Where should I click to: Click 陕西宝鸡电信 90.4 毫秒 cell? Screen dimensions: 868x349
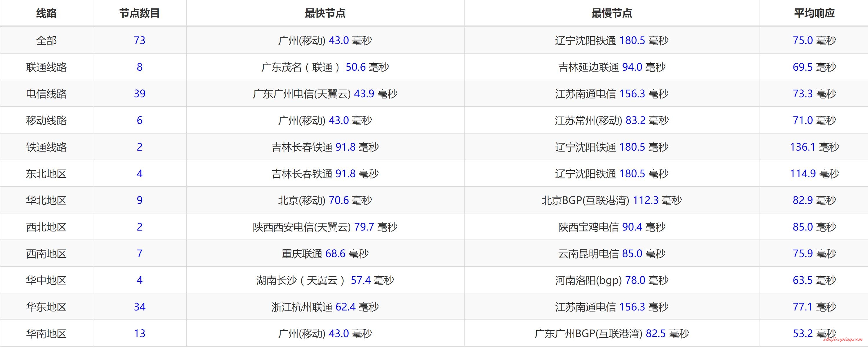click(612, 227)
